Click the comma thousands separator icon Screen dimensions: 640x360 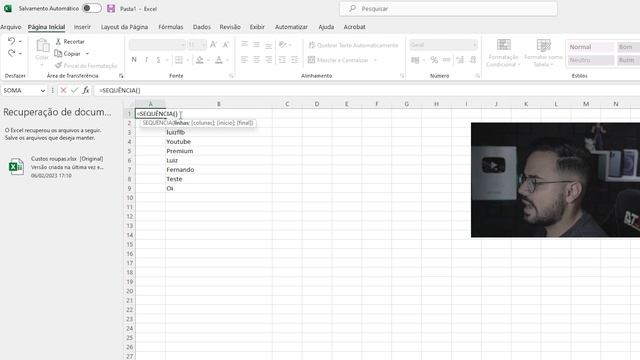point(447,60)
